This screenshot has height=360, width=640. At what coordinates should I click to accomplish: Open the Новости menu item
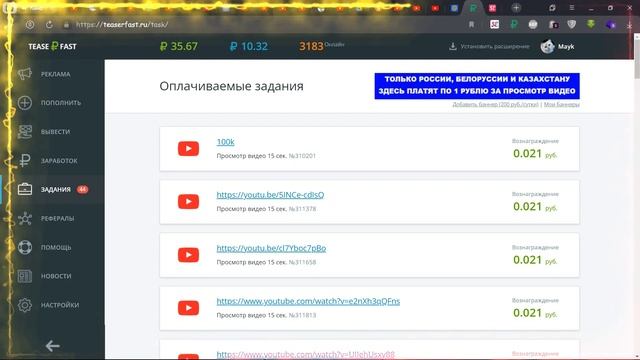click(56, 276)
